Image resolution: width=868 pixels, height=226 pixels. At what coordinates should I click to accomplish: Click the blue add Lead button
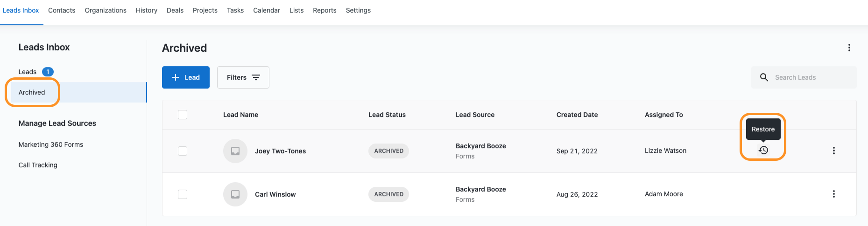pyautogui.click(x=186, y=77)
